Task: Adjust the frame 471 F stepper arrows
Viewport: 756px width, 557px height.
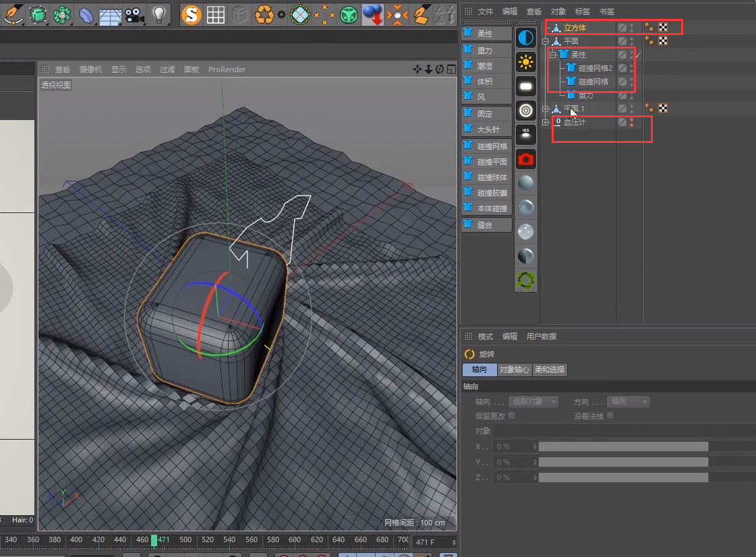Action: [x=454, y=543]
